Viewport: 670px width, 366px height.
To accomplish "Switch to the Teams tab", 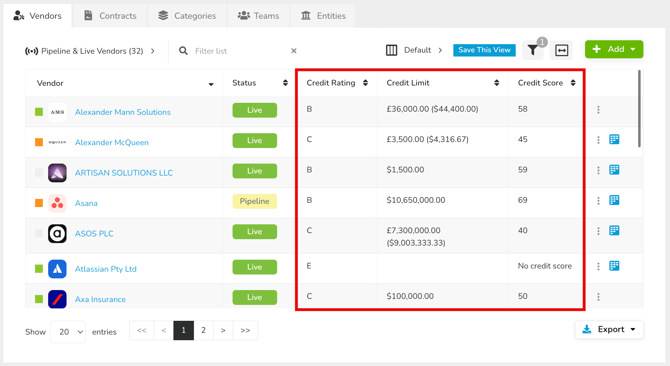I will pyautogui.click(x=259, y=16).
